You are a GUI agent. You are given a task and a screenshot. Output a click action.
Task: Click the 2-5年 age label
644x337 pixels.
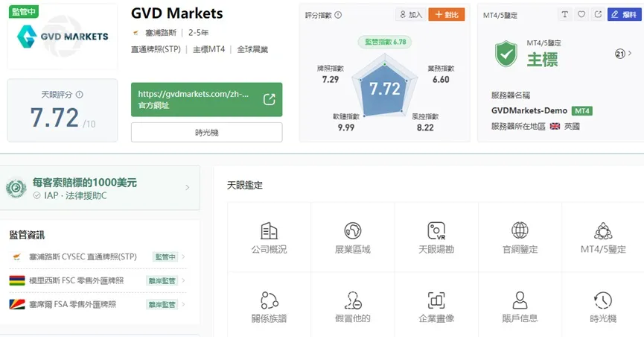[x=198, y=33]
